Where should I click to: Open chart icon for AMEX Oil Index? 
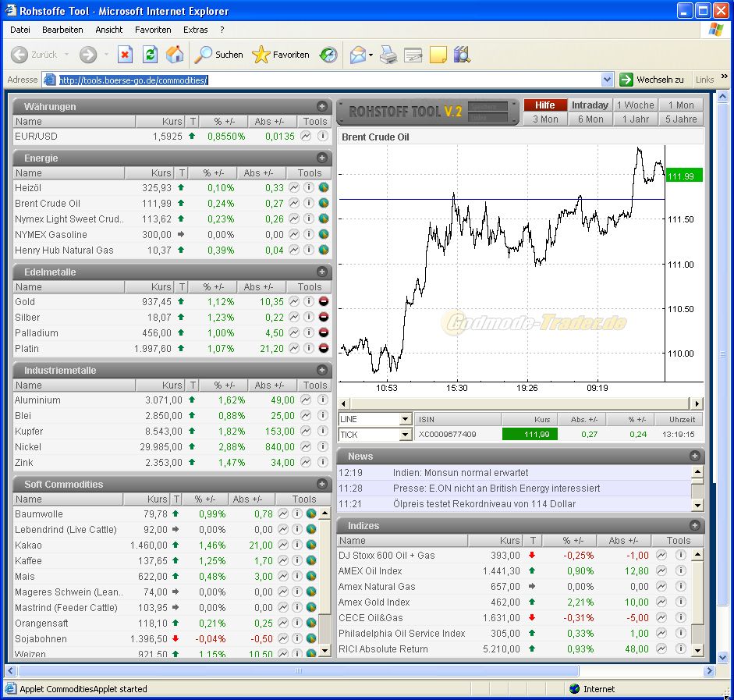click(x=661, y=570)
